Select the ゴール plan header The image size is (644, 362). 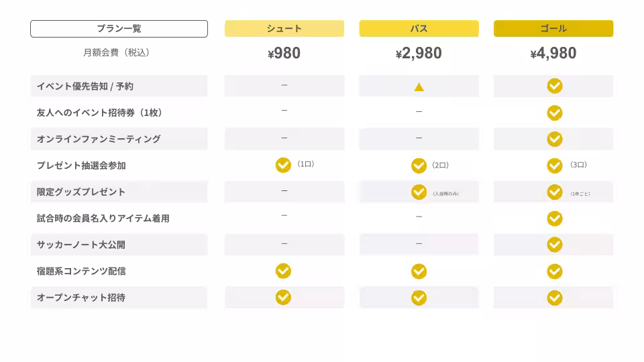coord(553,28)
